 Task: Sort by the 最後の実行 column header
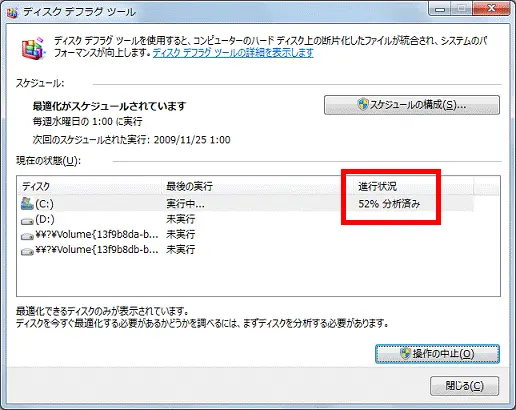257,186
